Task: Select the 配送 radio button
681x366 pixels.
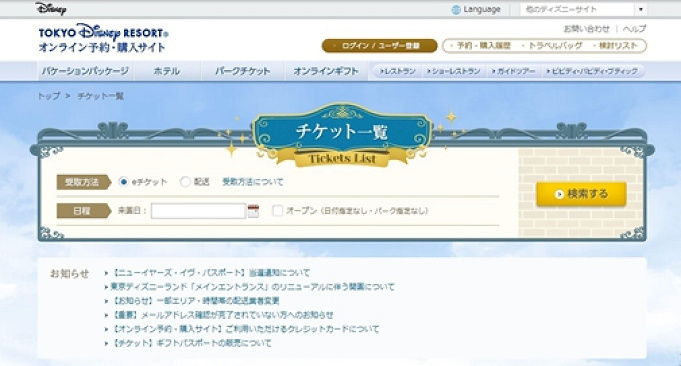Action: click(x=185, y=182)
